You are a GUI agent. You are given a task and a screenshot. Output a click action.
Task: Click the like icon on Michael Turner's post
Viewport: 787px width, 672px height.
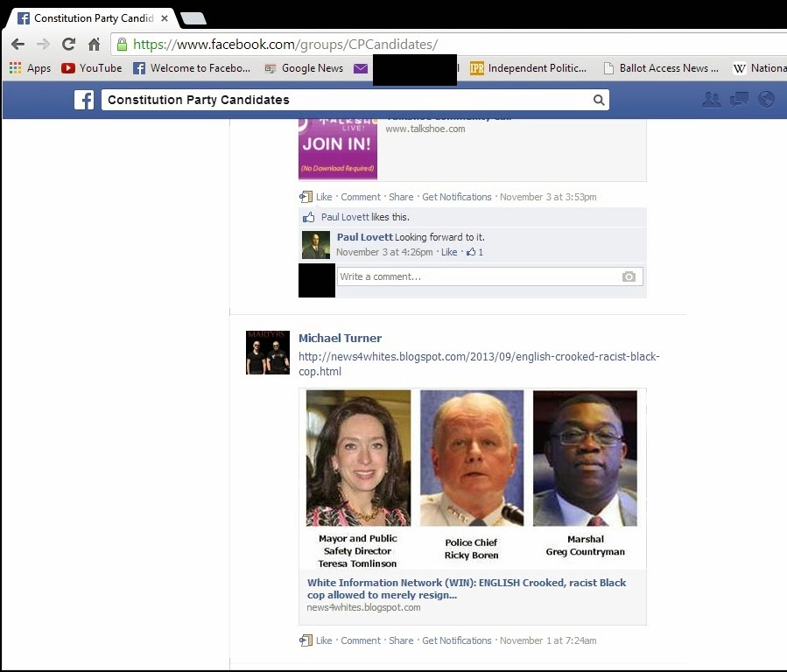(x=306, y=640)
